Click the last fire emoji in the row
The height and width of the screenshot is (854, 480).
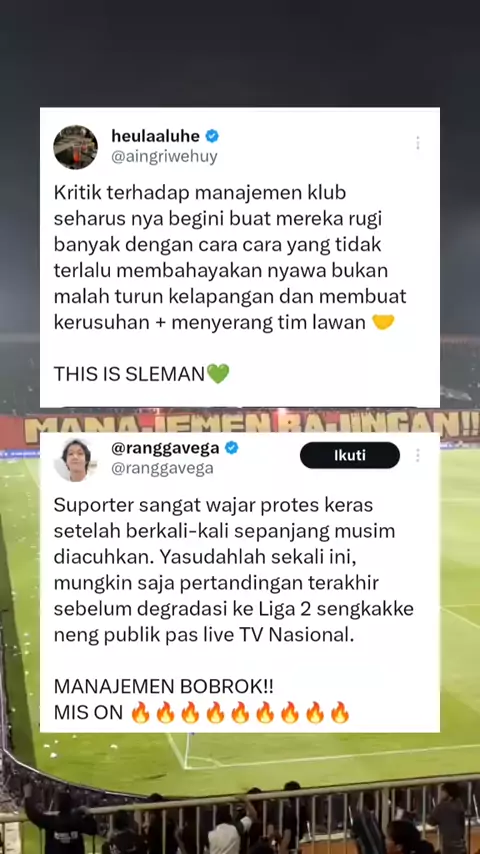[x=340, y=712]
